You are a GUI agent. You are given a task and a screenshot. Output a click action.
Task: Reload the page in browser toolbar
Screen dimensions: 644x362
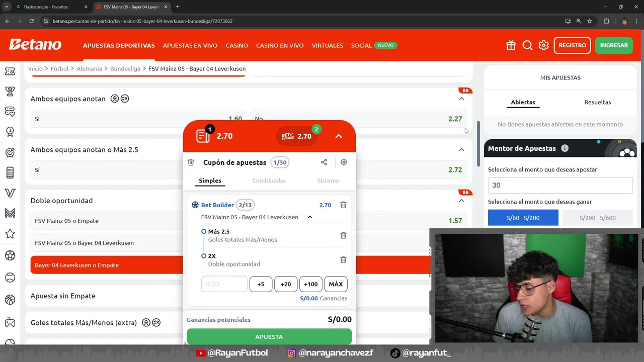tap(31, 21)
